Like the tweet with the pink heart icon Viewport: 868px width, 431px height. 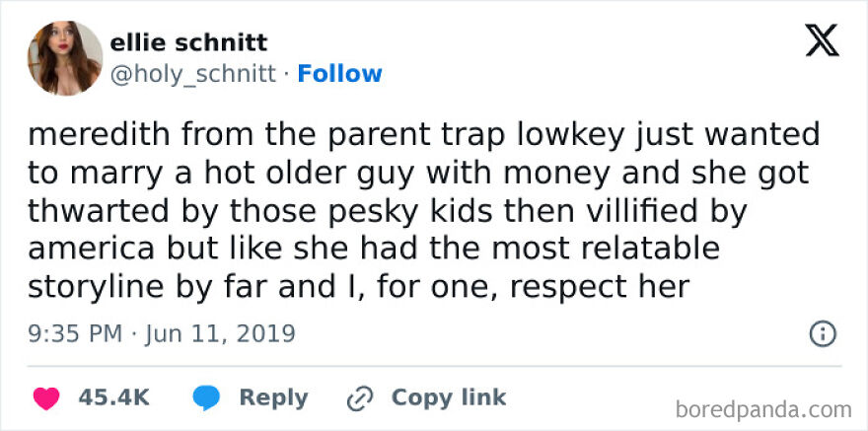(44, 397)
